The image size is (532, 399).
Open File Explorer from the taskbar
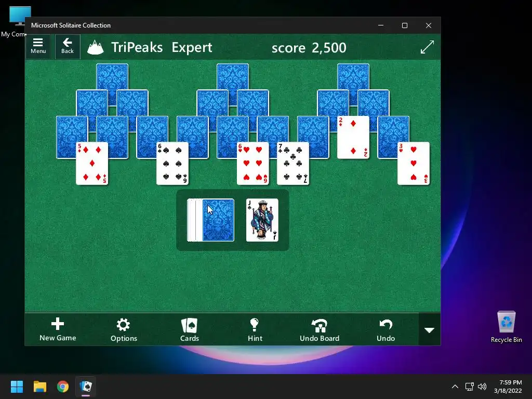(x=39, y=387)
